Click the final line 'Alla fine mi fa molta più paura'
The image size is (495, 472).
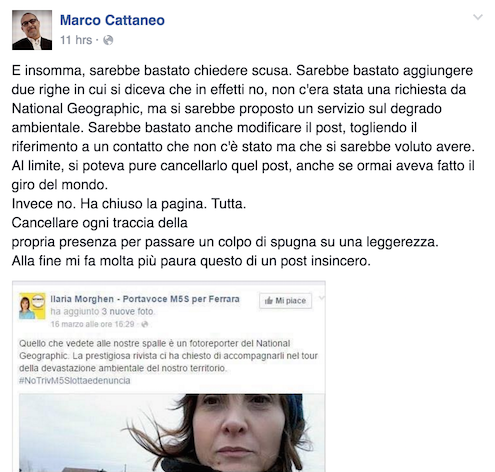191,261
